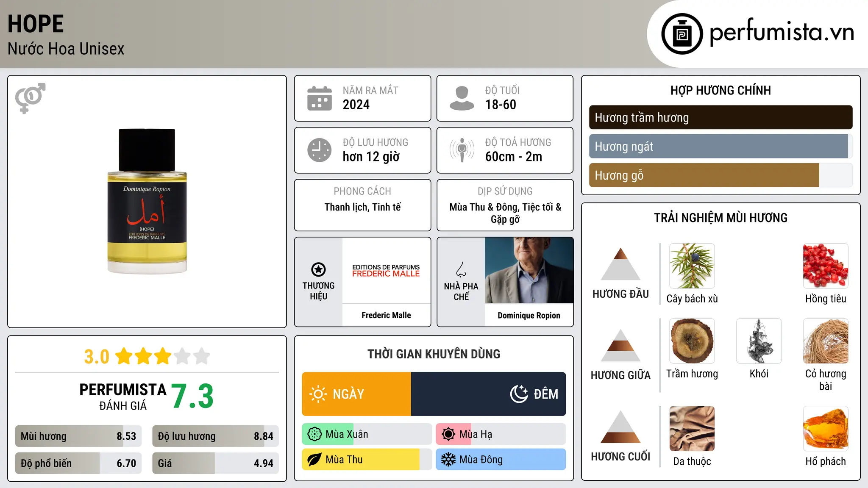Click the sun icon in the Ngày bar

point(318,394)
